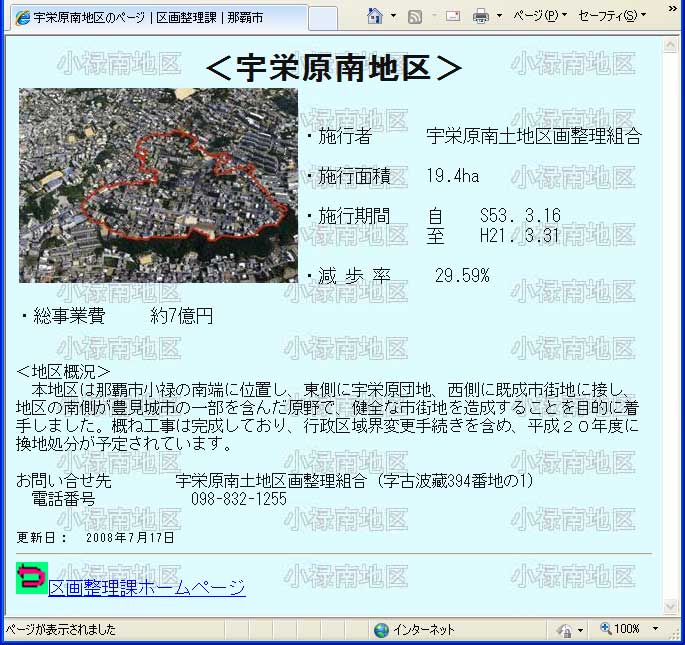
Task: Click the pink return arrow icon
Action: point(31,578)
